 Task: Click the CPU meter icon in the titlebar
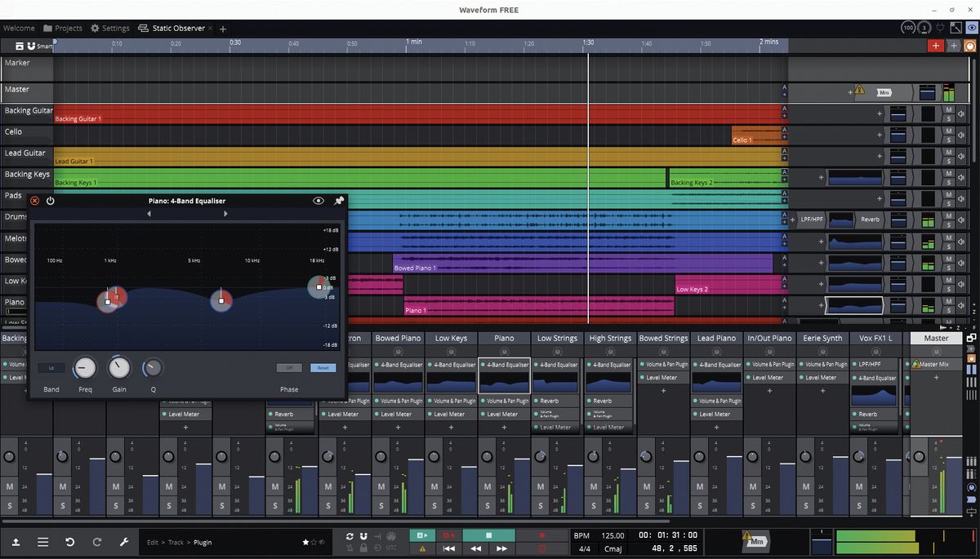(907, 27)
